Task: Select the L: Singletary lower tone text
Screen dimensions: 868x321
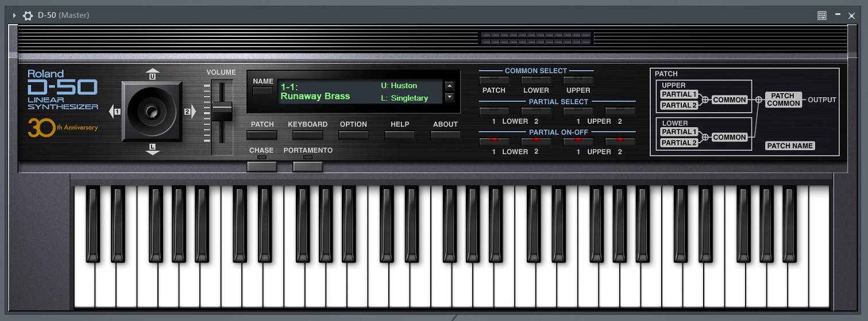Action: [x=404, y=98]
